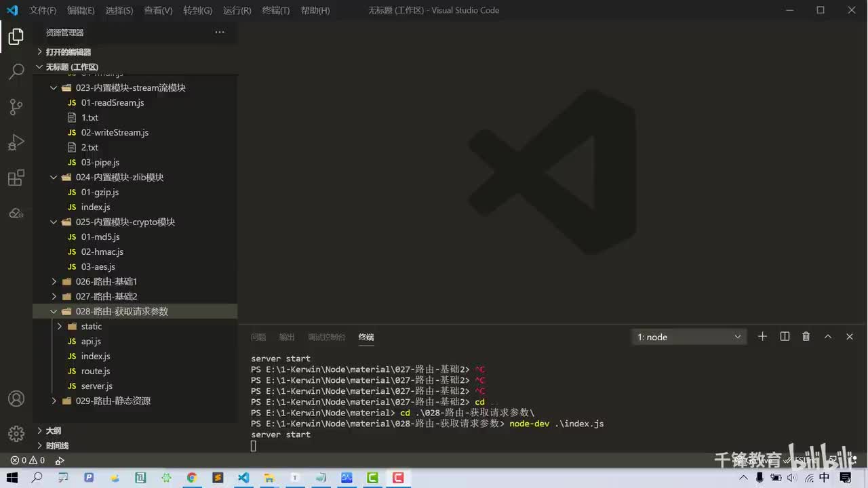Collapse the 无标题 (工作区) section
Screen dimensions: 868x488
coord(135,66)
